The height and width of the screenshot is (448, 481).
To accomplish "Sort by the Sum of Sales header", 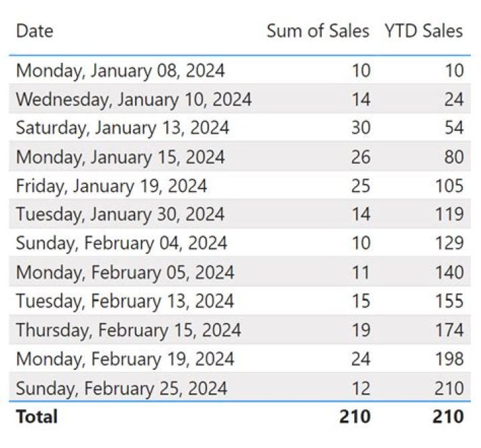I will pos(318,31).
